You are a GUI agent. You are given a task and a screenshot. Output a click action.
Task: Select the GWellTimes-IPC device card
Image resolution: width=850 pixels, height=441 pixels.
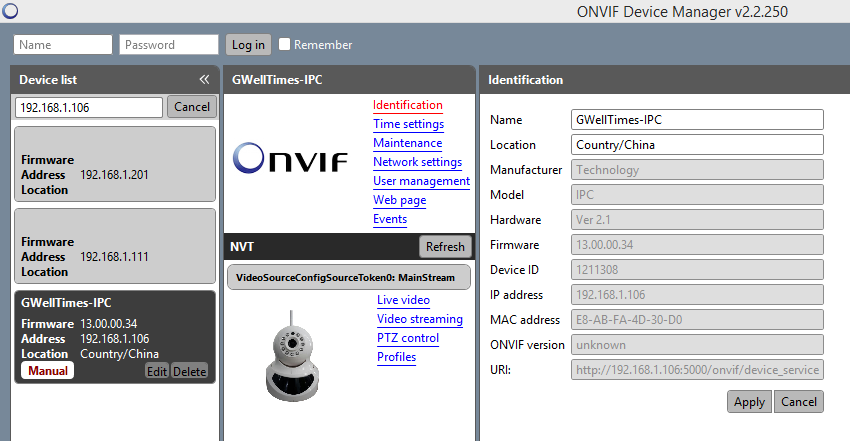(115, 337)
